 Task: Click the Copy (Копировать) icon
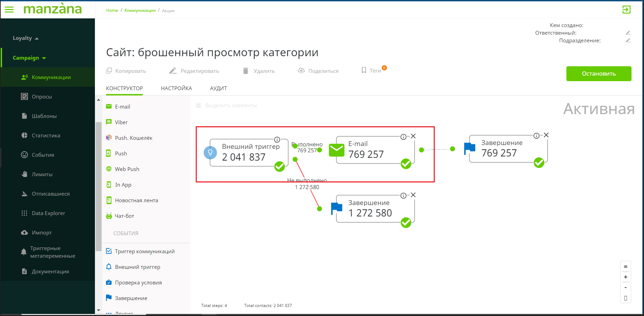(x=109, y=71)
